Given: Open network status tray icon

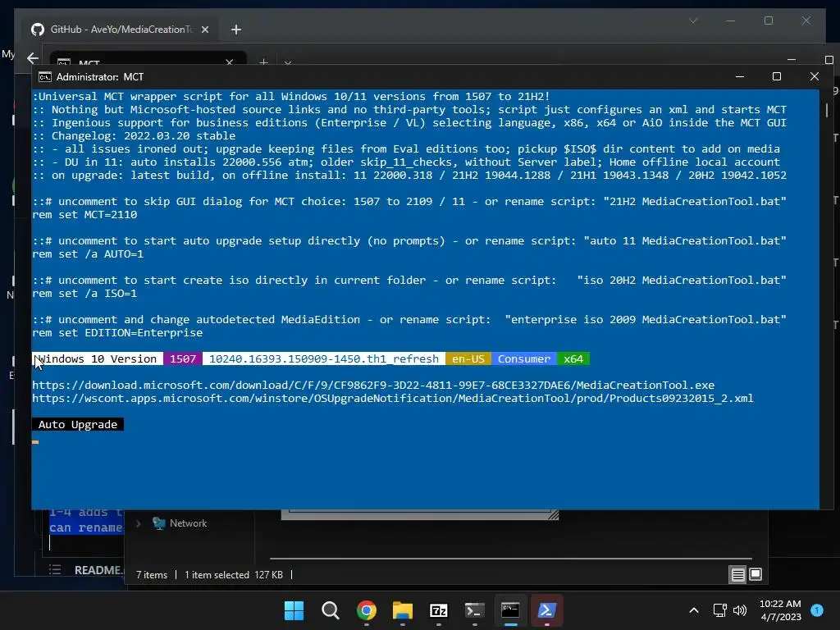Looking at the screenshot, I should coord(720,610).
